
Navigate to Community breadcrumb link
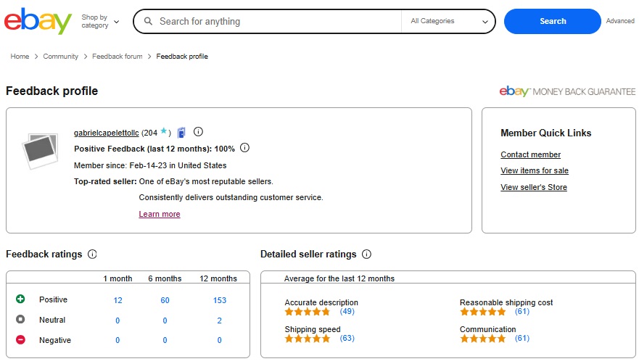pyautogui.click(x=61, y=57)
